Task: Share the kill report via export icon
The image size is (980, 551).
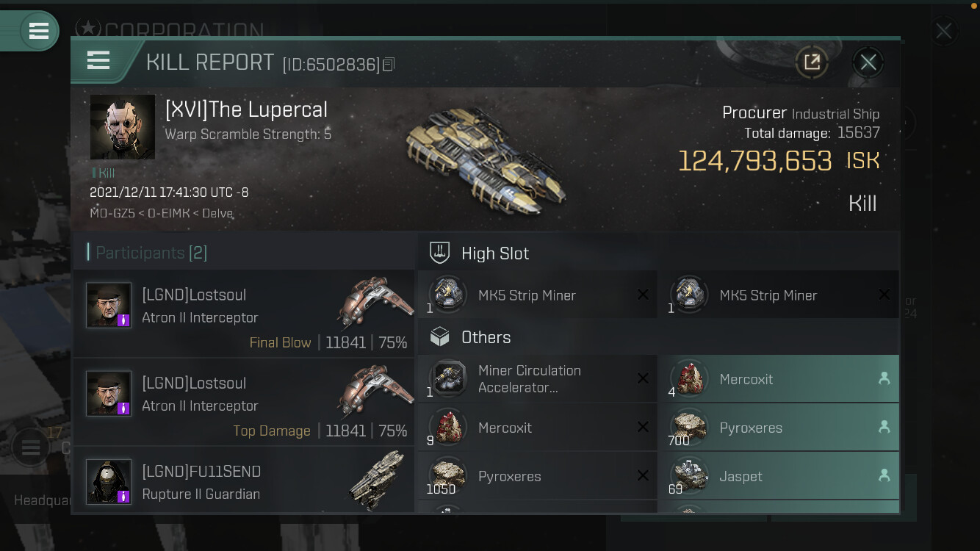Action: [812, 62]
